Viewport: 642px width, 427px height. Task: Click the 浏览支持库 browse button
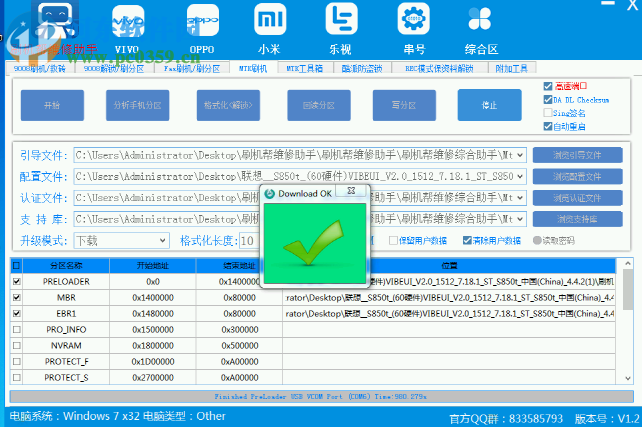pyautogui.click(x=577, y=219)
